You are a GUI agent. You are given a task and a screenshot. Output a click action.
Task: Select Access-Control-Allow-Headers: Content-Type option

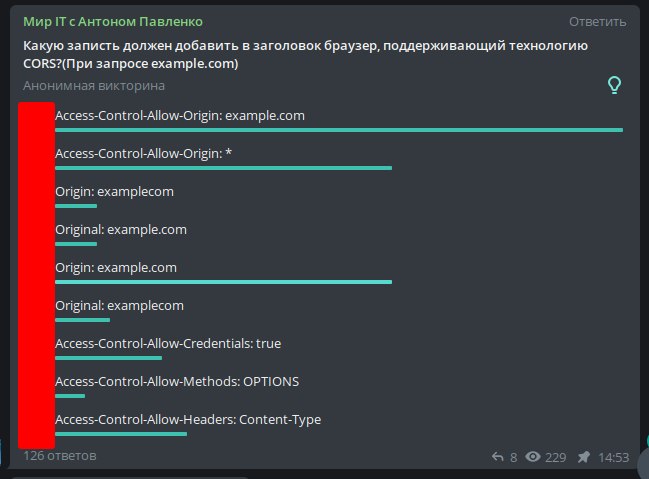click(x=188, y=420)
